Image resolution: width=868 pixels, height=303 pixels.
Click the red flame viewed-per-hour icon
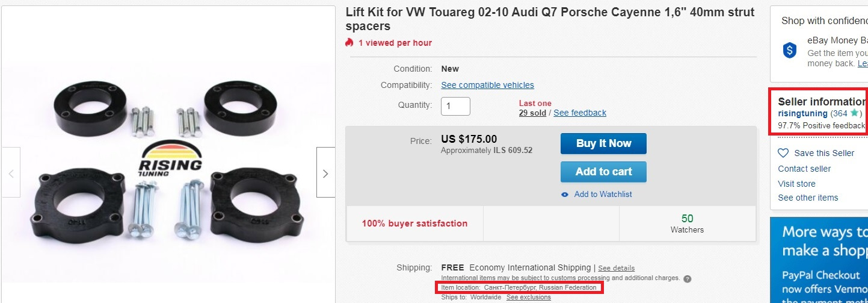349,43
